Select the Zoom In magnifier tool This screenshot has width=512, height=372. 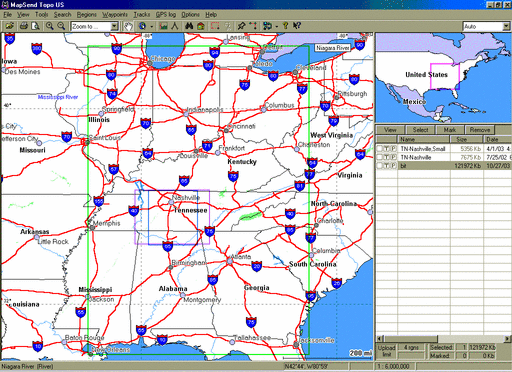coord(50,26)
